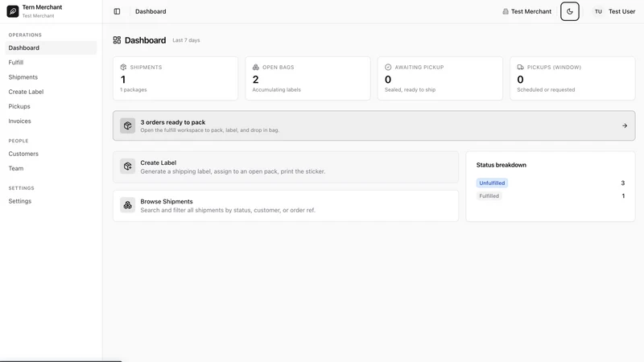Click the Pickups truck icon

520,67
